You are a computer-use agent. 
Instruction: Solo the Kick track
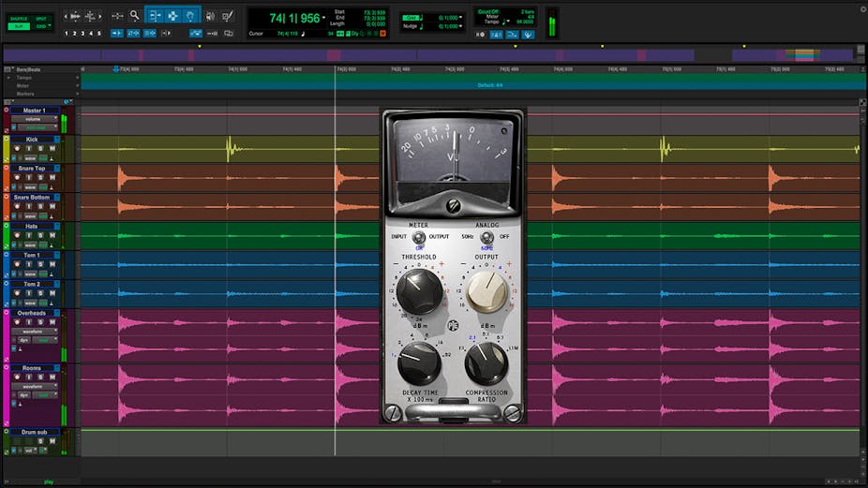coord(41,149)
